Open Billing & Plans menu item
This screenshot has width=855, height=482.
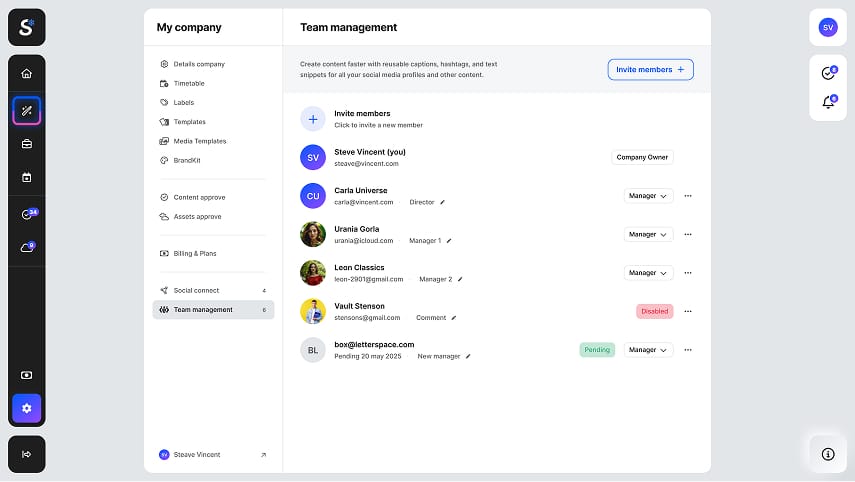[194, 254]
